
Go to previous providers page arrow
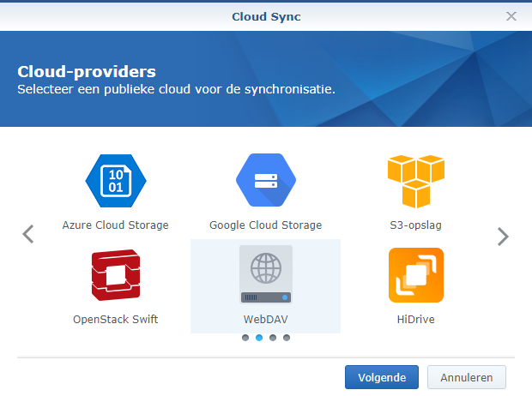click(28, 234)
